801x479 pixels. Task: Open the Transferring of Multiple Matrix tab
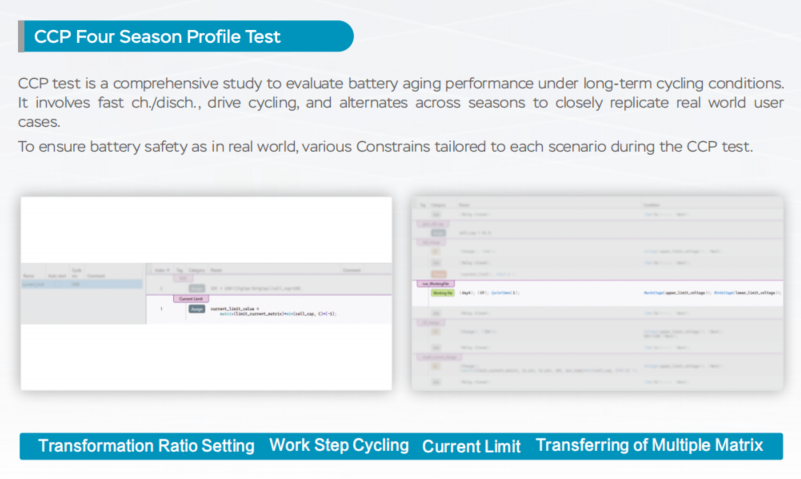(649, 446)
